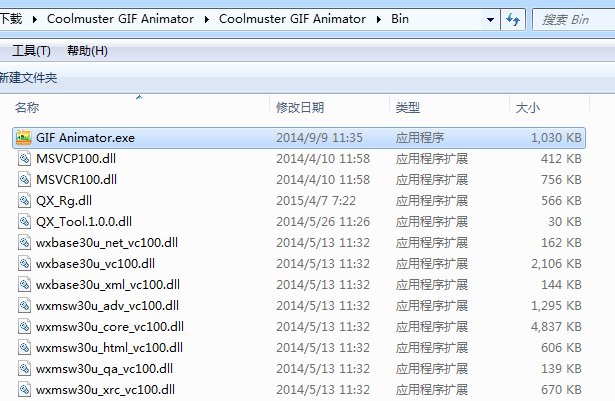Click the 应用程序 type of GIF Animator.exe
The image size is (615, 401).
tap(420, 138)
